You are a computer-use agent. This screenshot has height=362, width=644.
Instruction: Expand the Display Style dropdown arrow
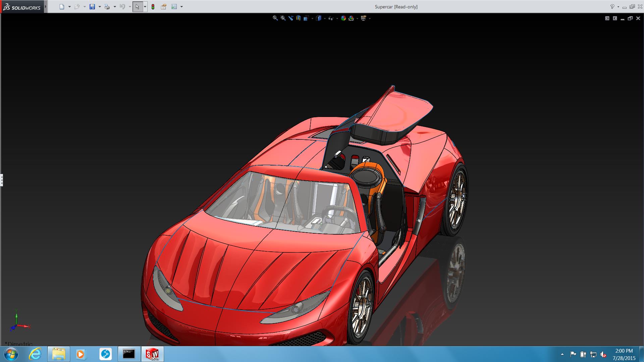325,18
